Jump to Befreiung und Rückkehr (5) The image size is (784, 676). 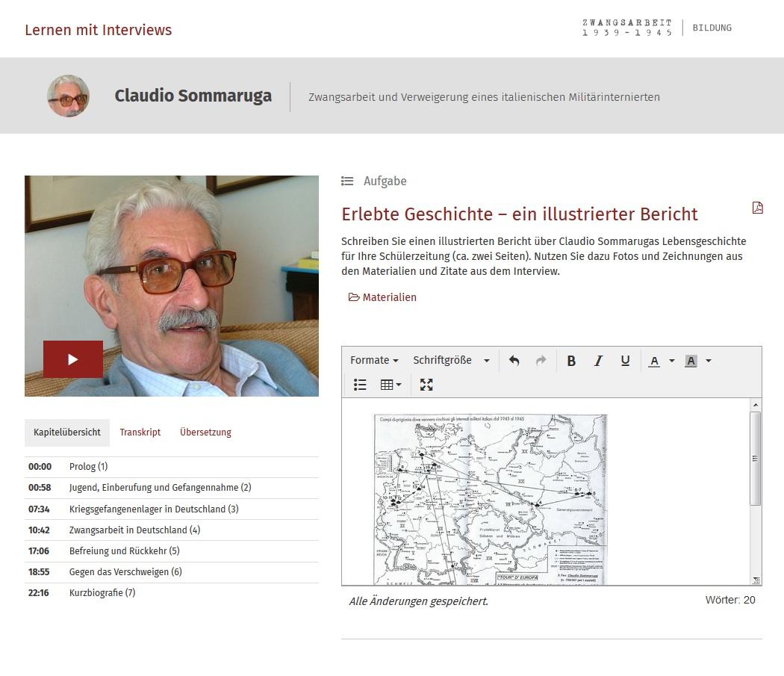click(172, 551)
